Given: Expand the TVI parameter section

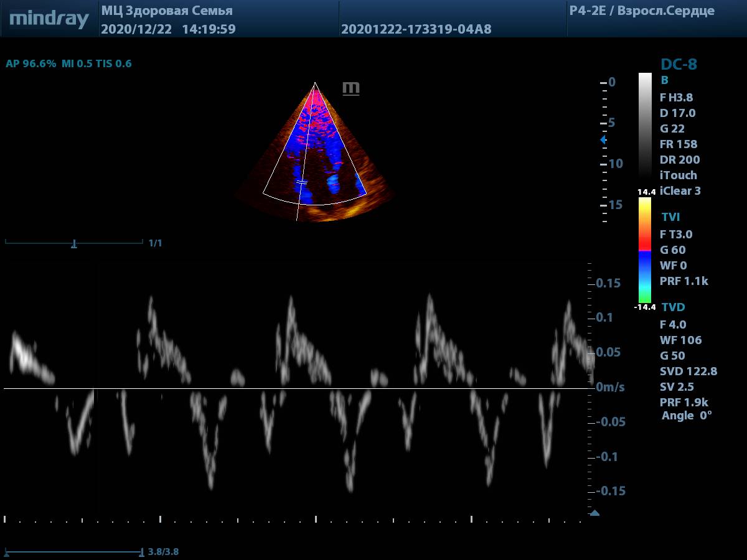Looking at the screenshot, I should point(670,217).
